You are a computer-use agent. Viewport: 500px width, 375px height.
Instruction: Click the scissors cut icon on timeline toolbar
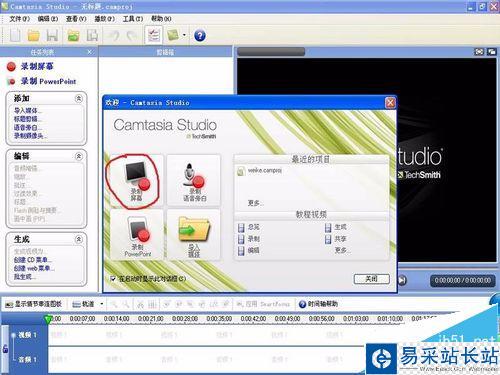140,304
